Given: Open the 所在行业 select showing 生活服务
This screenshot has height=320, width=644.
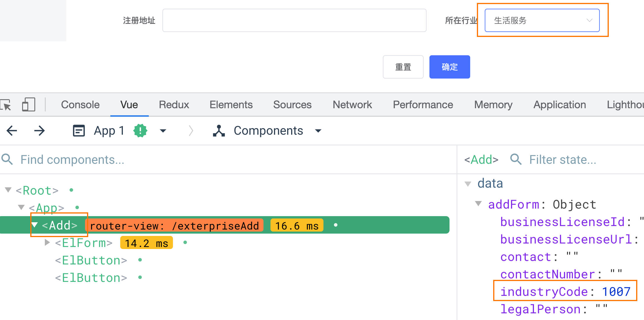Looking at the screenshot, I should [542, 20].
